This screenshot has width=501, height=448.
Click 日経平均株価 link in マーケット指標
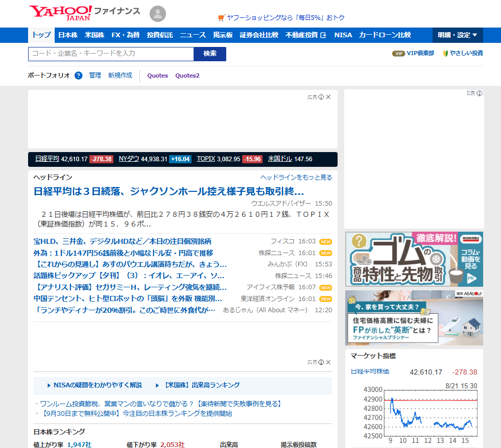click(370, 371)
